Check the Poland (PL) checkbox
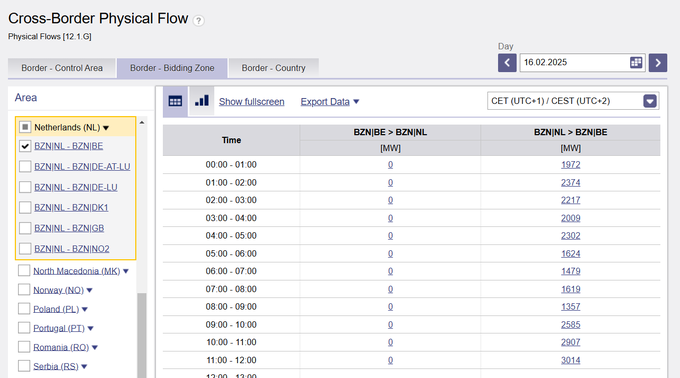 (x=24, y=309)
